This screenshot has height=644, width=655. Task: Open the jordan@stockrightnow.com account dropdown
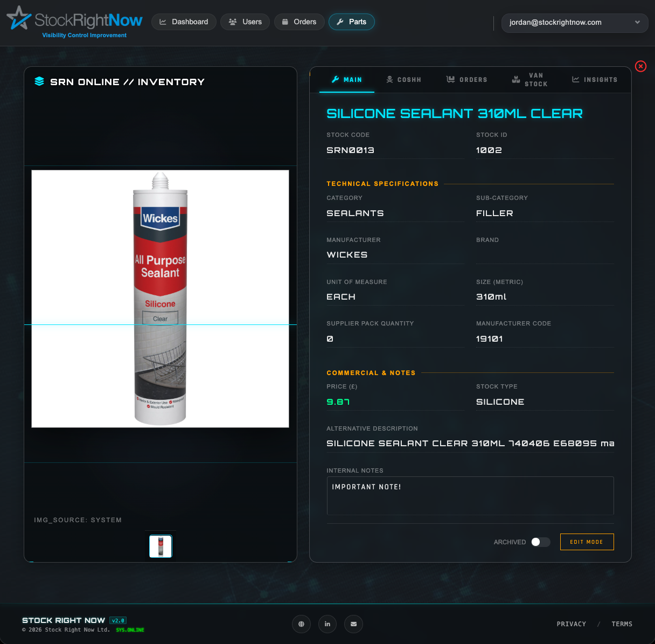click(x=575, y=23)
